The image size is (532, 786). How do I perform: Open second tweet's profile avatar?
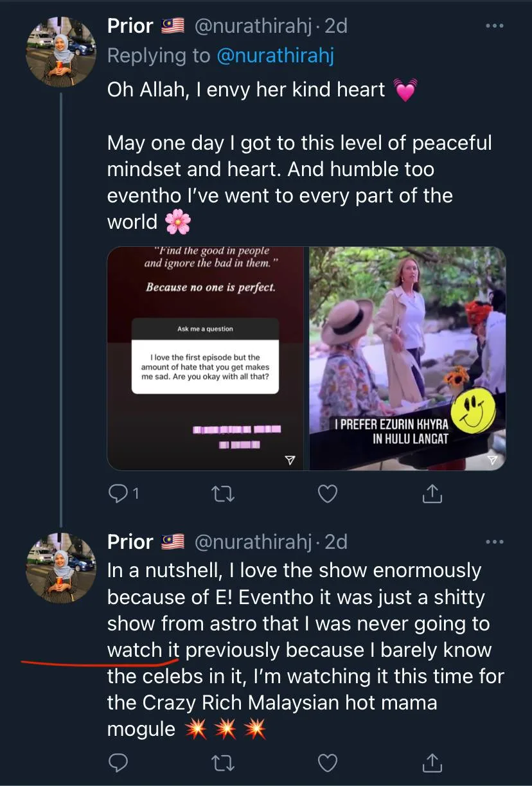pyautogui.click(x=61, y=567)
